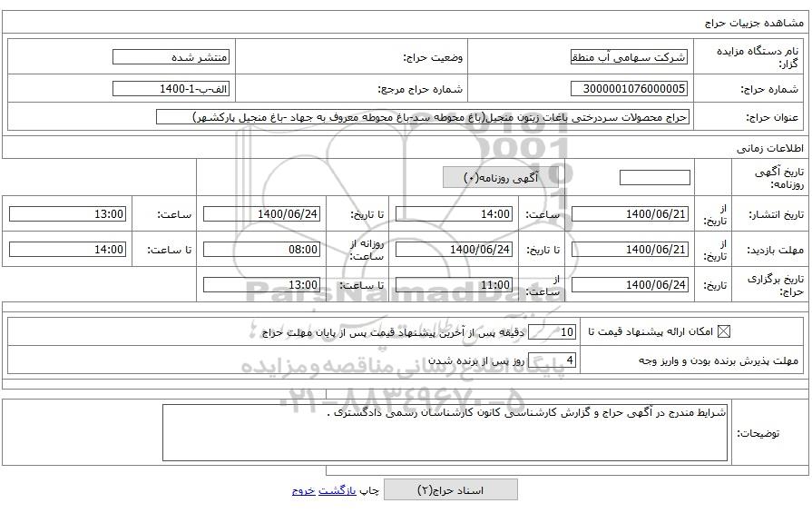Click the 'وضعیت حراج:' label

(x=433, y=57)
